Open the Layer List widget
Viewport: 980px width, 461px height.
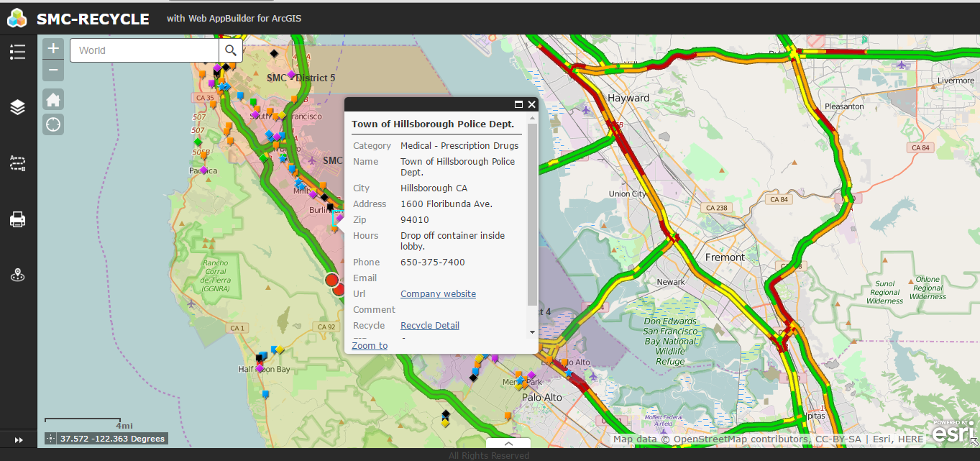pyautogui.click(x=18, y=107)
